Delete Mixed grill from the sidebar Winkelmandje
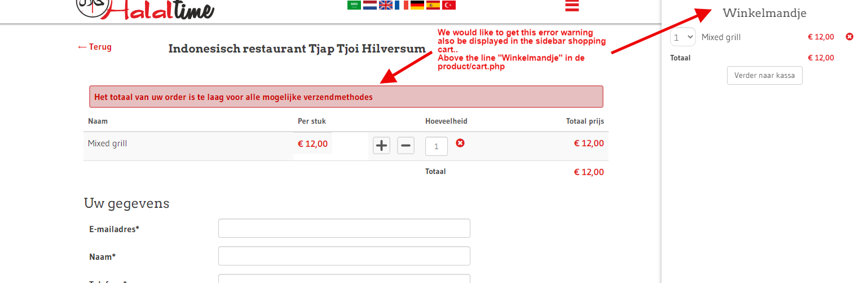This screenshot has height=283, width=868. click(x=849, y=37)
